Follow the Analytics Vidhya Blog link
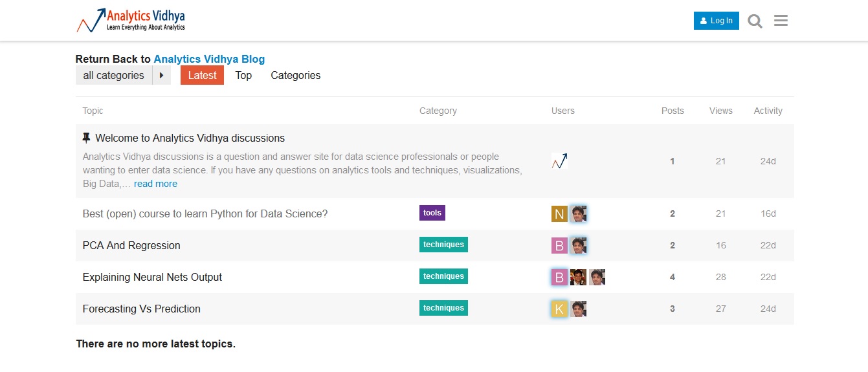 [x=209, y=59]
